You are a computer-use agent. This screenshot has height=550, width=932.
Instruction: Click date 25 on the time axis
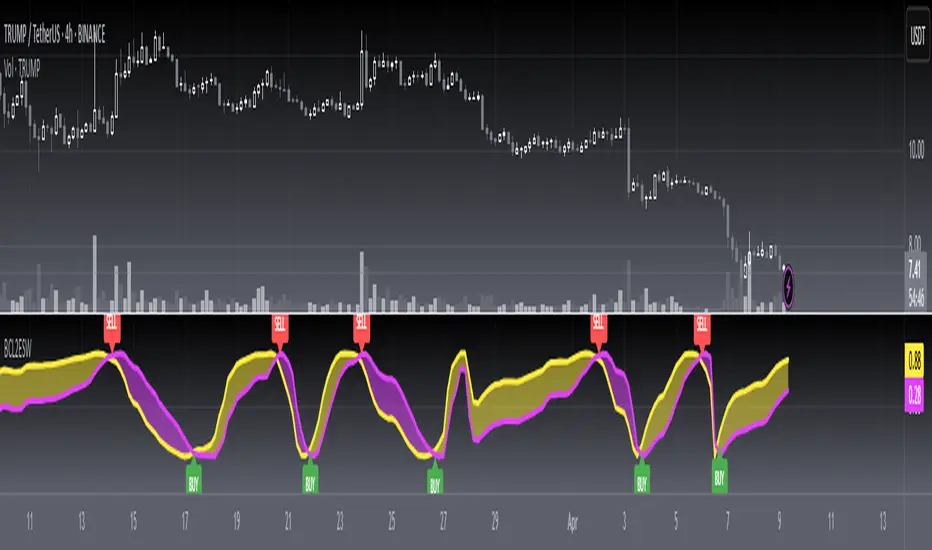pos(392,521)
